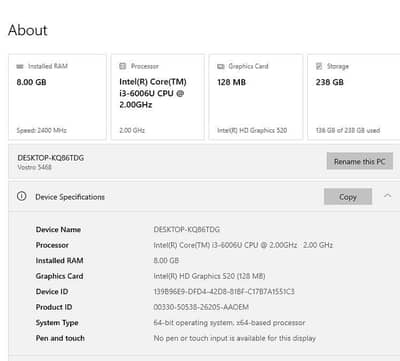Select the 128 MB graphics card value
The height and width of the screenshot is (361, 400).
231,82
